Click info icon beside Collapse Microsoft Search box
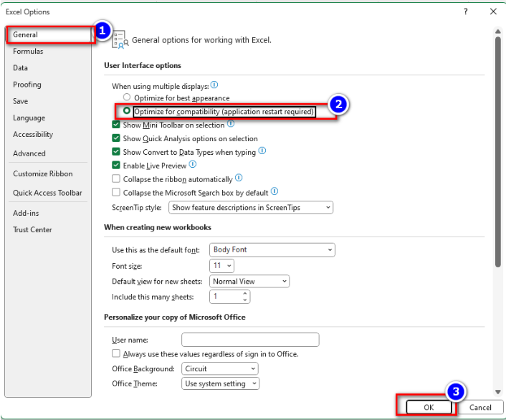506x420 pixels. coord(275,191)
